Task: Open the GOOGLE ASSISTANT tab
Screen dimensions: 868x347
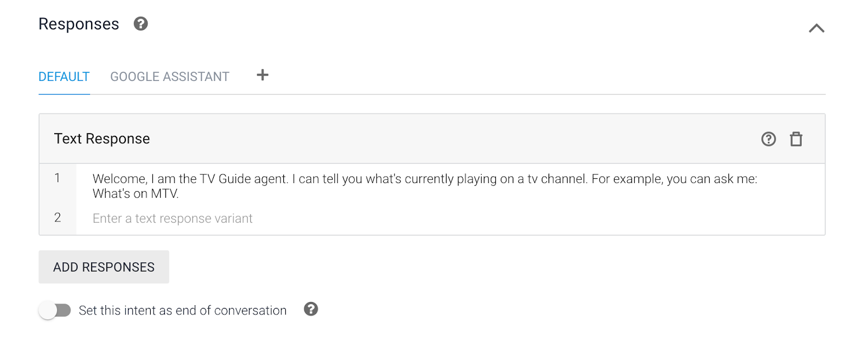Action: click(x=170, y=77)
